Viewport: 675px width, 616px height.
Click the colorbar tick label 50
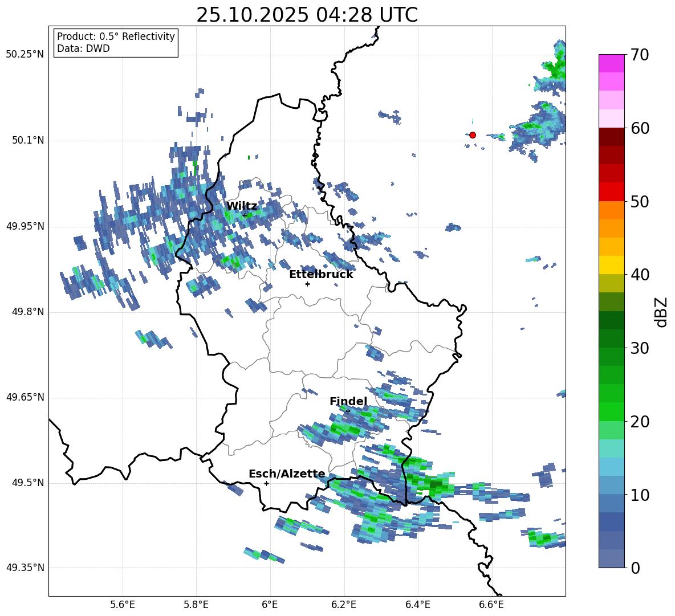point(640,202)
